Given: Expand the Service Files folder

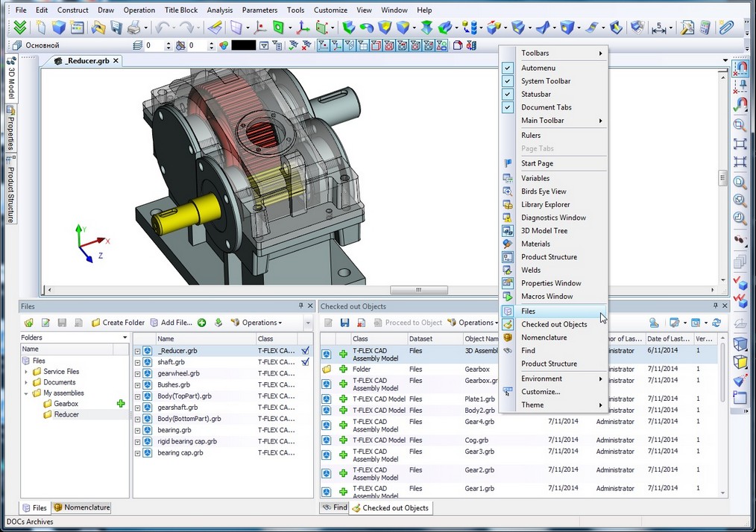Looking at the screenshot, I should [x=27, y=372].
